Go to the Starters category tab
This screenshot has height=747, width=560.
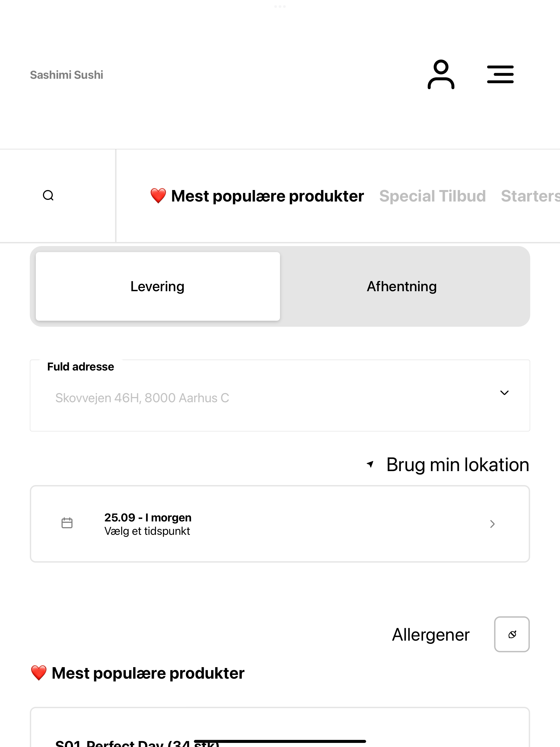(x=530, y=196)
